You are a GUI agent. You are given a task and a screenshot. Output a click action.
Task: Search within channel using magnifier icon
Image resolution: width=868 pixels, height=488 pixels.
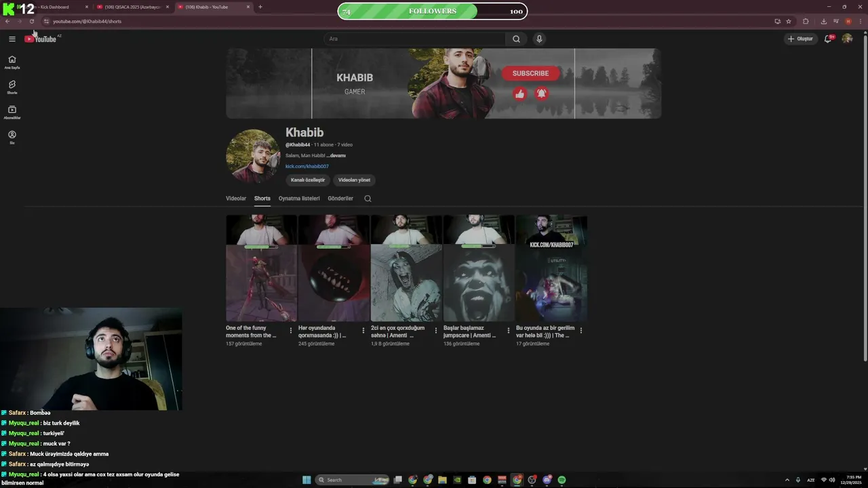point(368,199)
